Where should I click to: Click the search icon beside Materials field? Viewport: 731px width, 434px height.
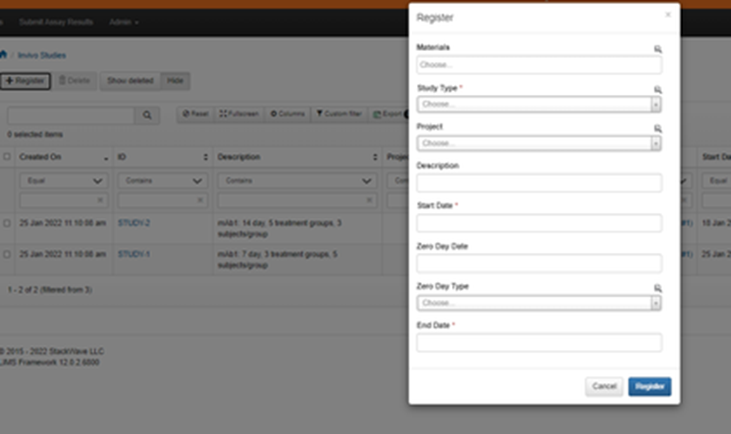tap(657, 48)
